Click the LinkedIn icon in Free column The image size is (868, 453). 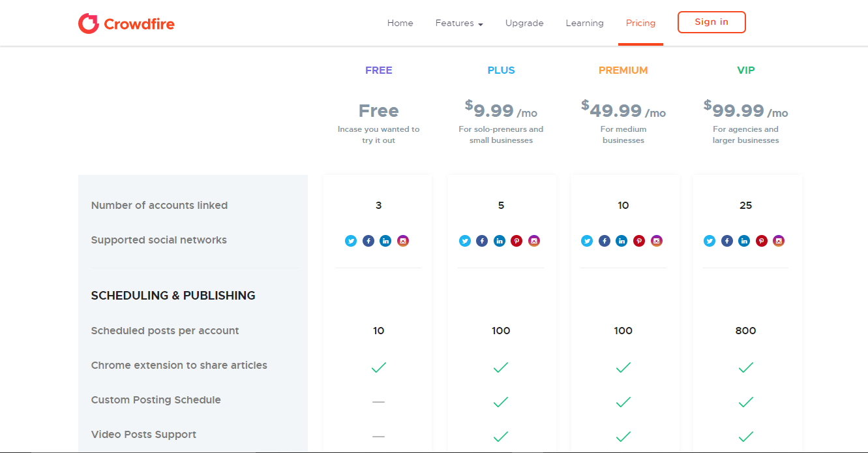pos(385,241)
